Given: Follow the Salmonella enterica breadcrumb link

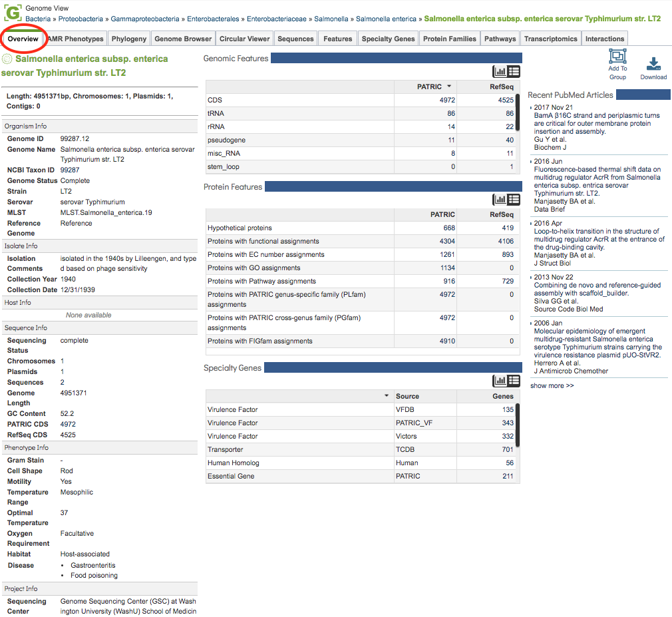Looking at the screenshot, I should coord(386,19).
